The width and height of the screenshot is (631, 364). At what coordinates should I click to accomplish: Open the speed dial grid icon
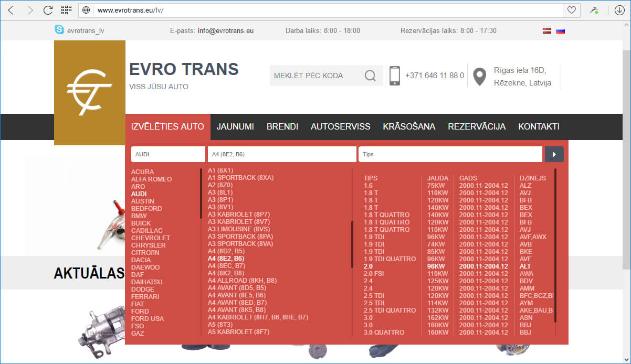[66, 10]
